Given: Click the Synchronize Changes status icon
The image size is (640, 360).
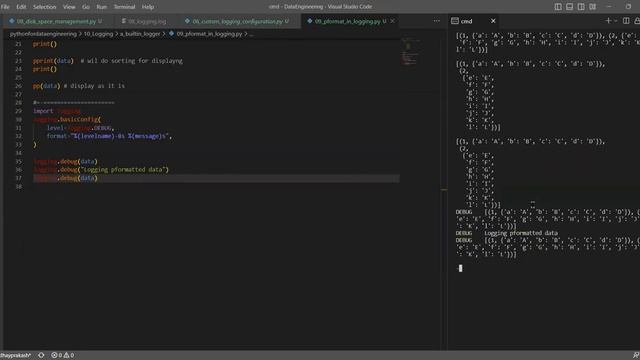Looking at the screenshot, I should tap(41, 356).
